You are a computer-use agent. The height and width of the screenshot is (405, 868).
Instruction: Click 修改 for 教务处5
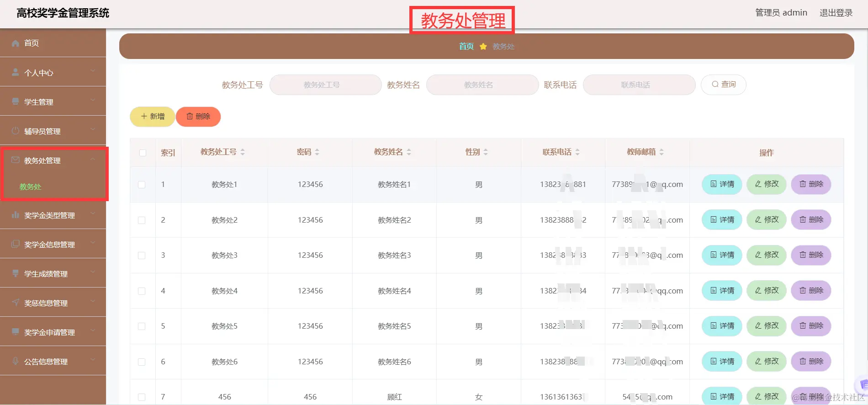767,326
